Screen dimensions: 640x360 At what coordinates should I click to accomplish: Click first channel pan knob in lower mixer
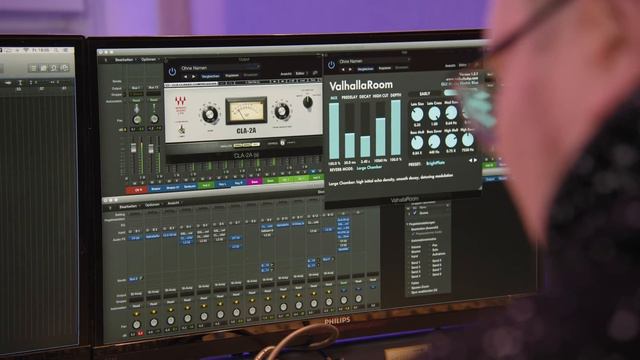pyautogui.click(x=136, y=325)
